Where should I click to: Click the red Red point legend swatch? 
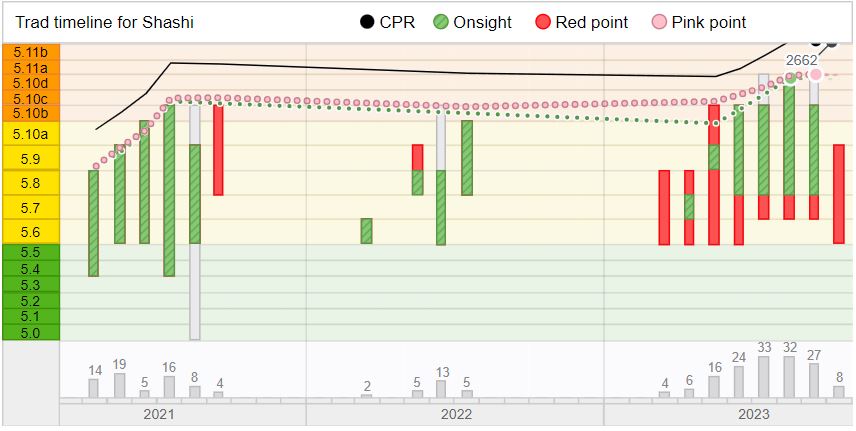(x=543, y=22)
